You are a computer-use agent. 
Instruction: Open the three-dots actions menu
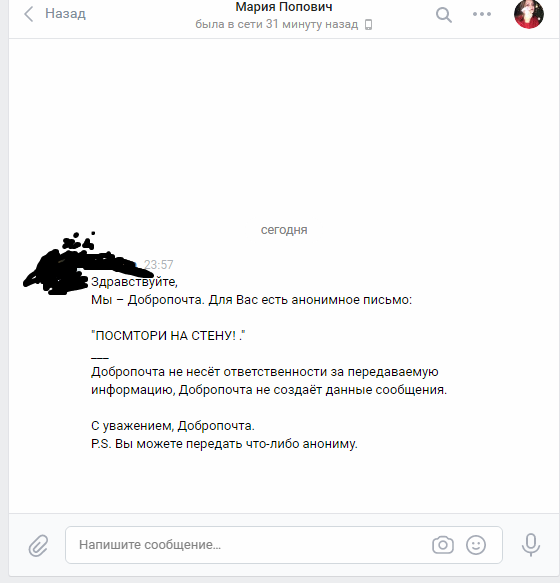click(482, 14)
